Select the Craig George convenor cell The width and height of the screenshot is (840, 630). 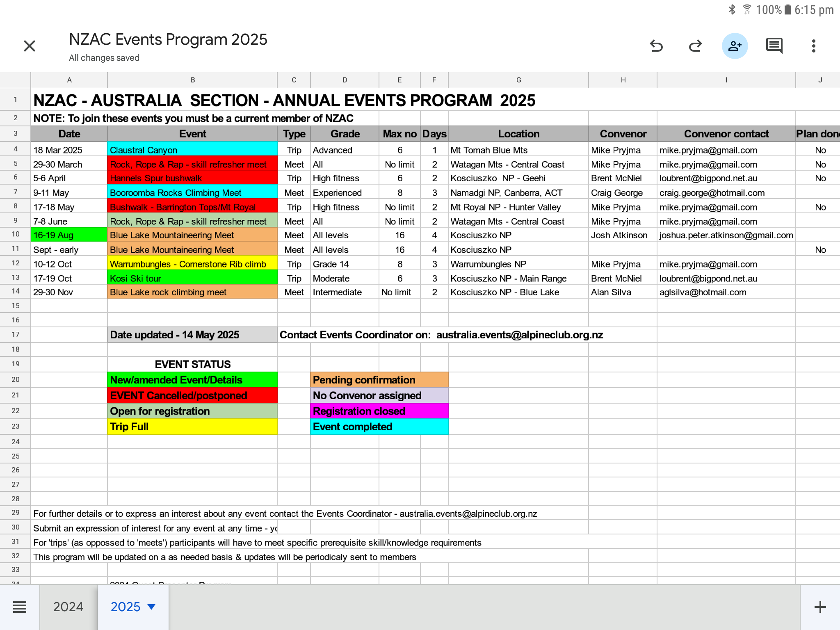tap(623, 192)
